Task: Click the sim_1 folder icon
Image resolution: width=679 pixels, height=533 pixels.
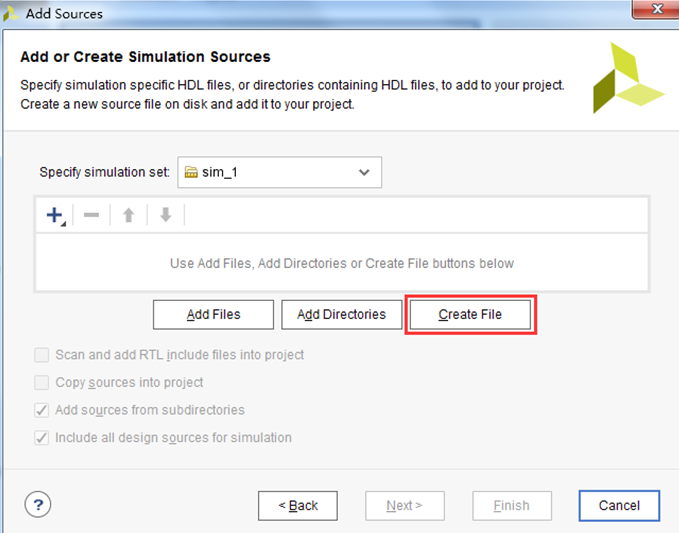Action: tap(191, 172)
